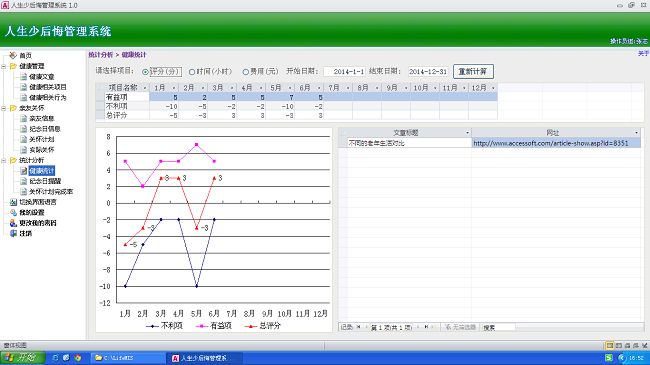Select the 不同的老年生活对比 article title cell
The width and height of the screenshot is (650, 365).
[x=409, y=143]
